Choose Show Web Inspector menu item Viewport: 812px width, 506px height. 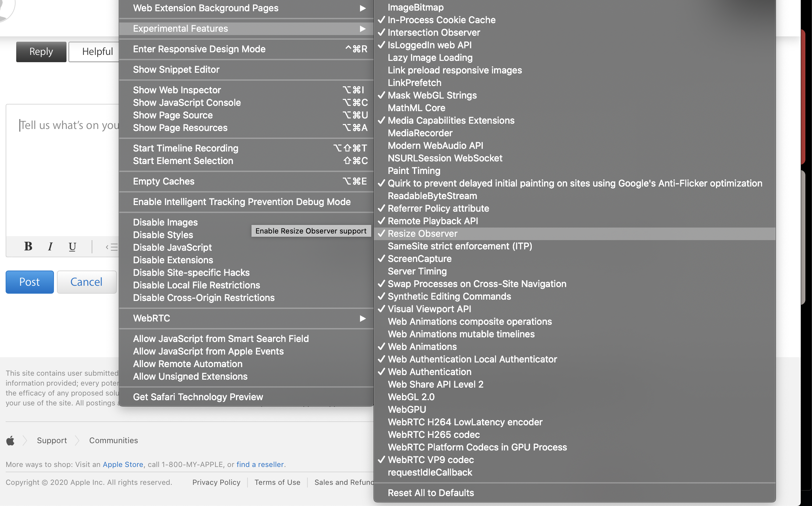177,90
